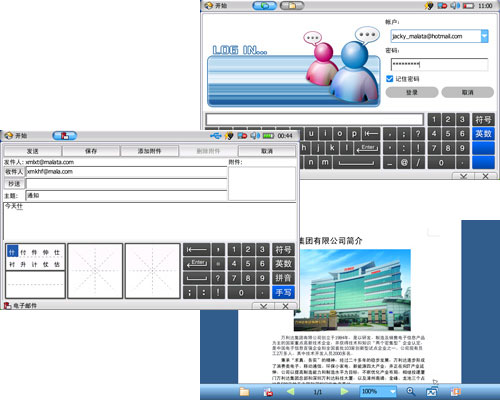Tap the backspace key in the email keyboard
500x400 pixels.
click(x=197, y=249)
